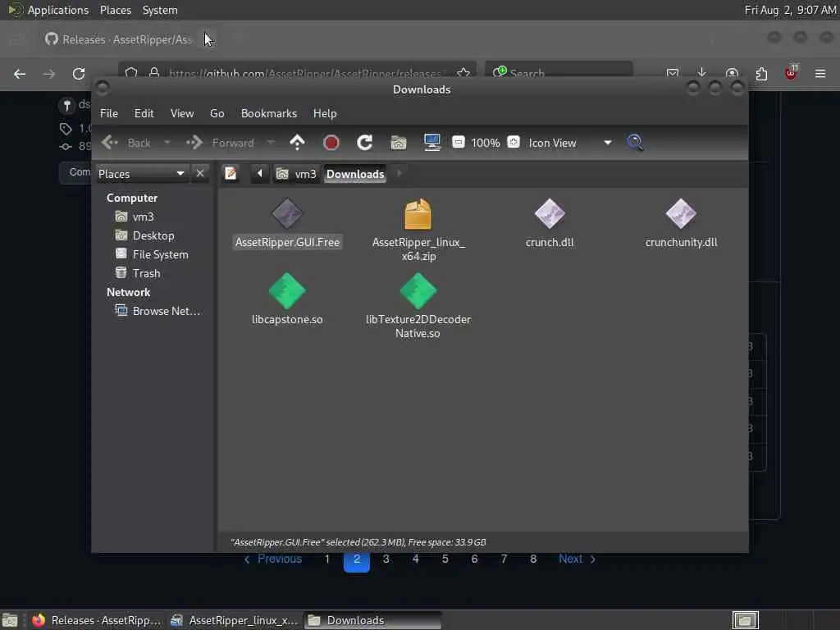The image size is (840, 630).
Task: Go to page 3 in GitHub pagination
Action: pos(386,559)
